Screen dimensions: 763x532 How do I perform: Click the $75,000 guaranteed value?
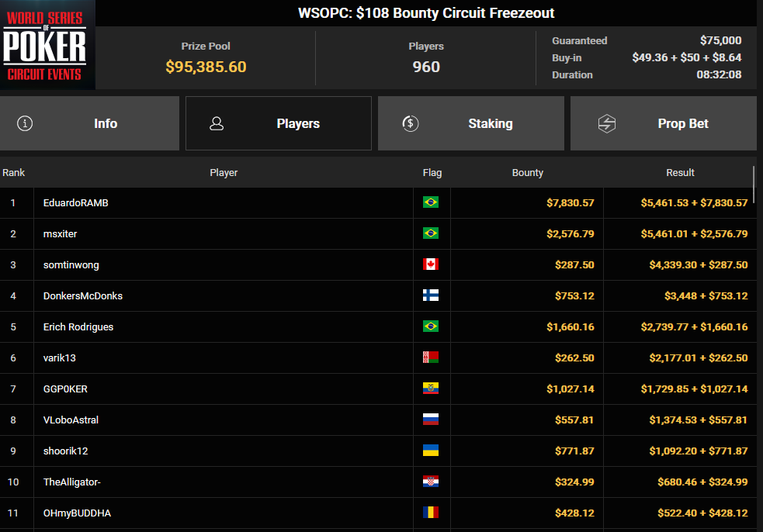[x=720, y=40]
